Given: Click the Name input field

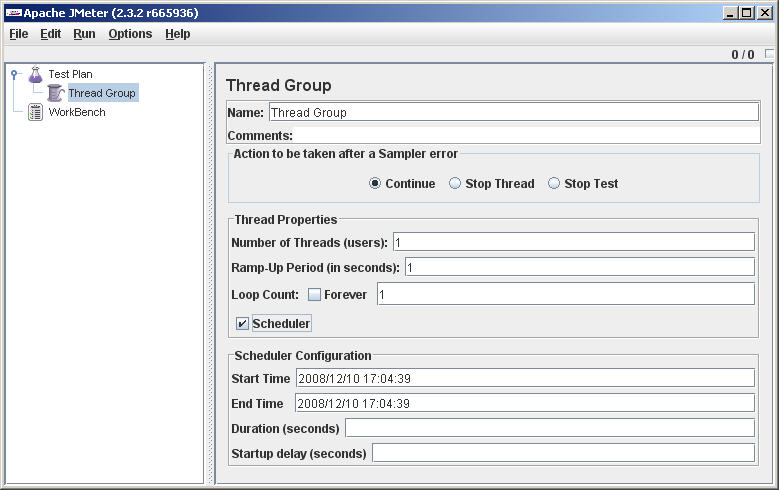Looking at the screenshot, I should 514,112.
